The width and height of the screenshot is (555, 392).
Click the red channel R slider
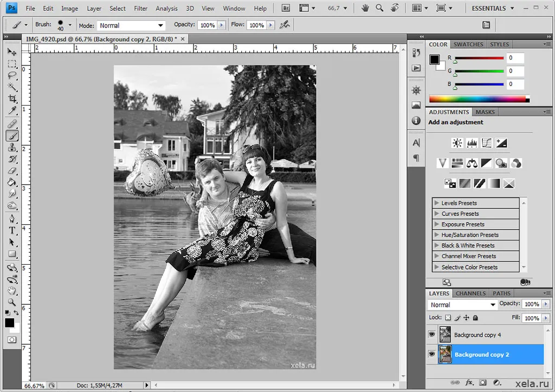point(479,57)
